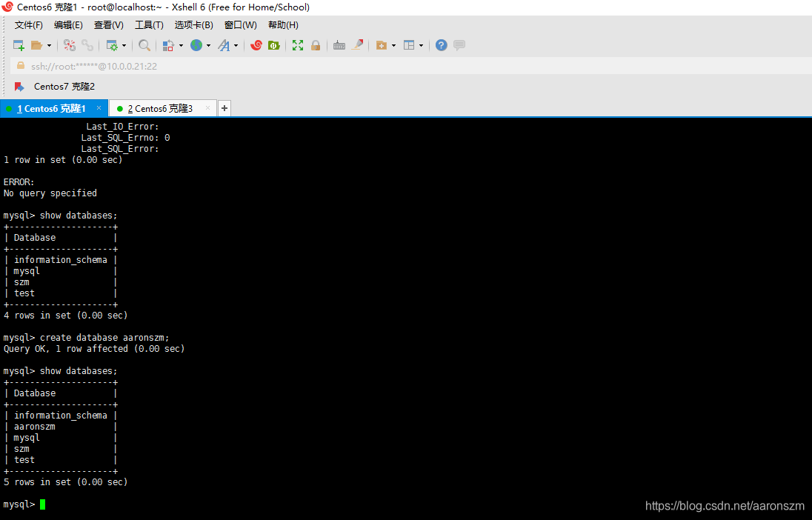Click '5 rows in set (0.00 sec)' text
Screen dimensions: 812x520
pos(66,481)
